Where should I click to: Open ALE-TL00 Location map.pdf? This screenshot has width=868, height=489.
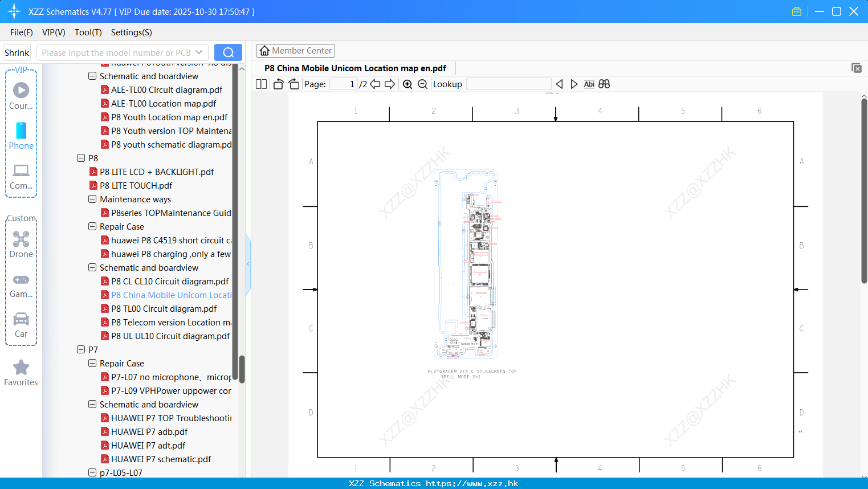pyautogui.click(x=164, y=103)
